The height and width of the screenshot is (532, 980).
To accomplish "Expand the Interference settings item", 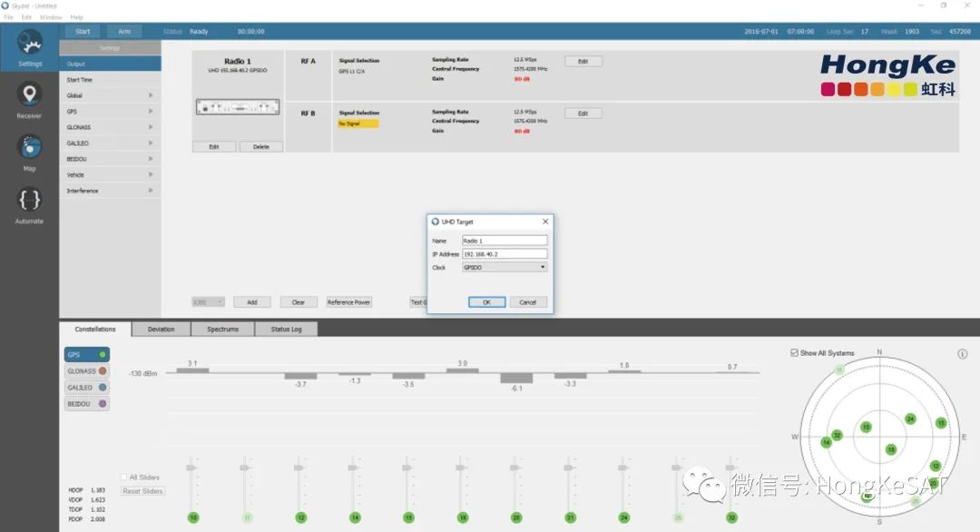I will click(110, 191).
